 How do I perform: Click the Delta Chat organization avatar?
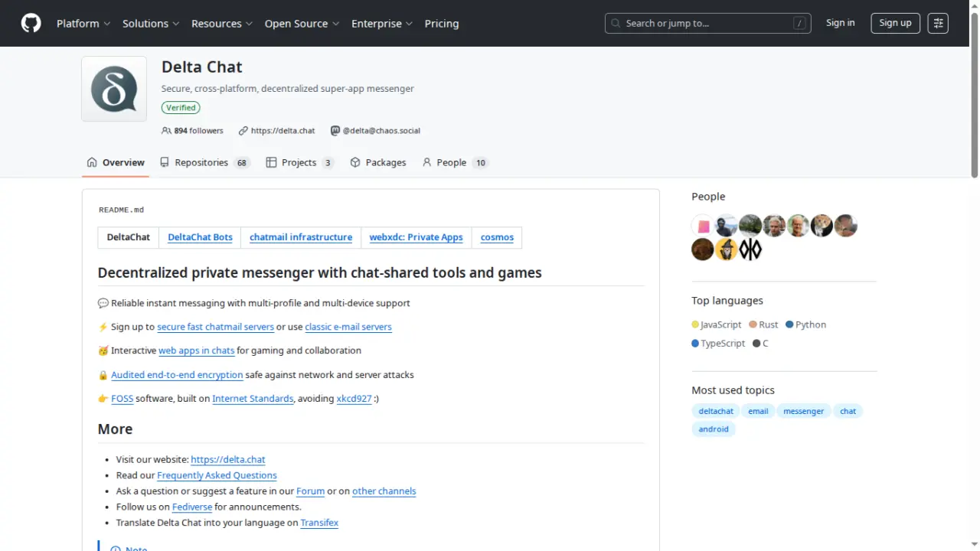point(114,89)
